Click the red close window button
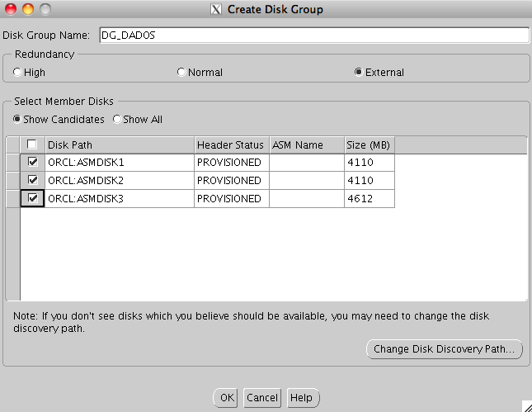 [x=11, y=10]
